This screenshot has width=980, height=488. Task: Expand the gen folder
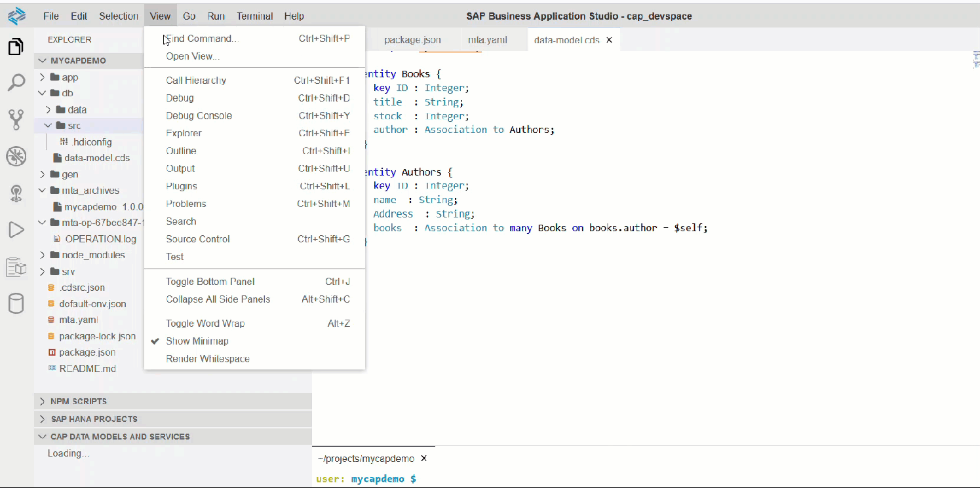click(42, 174)
